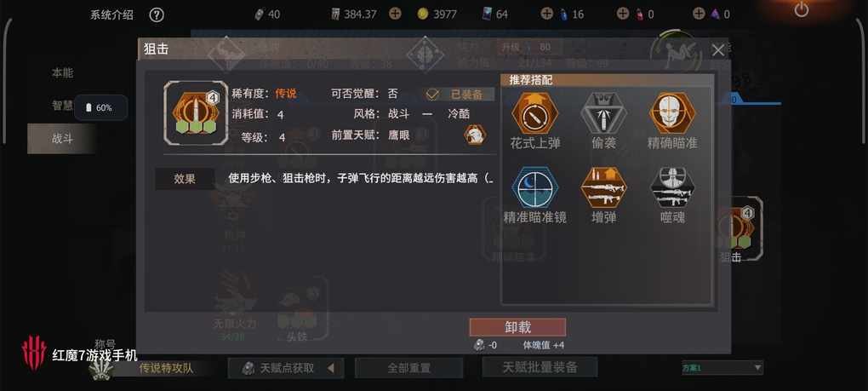Open the 方案1 scheme dropdown

tap(722, 367)
